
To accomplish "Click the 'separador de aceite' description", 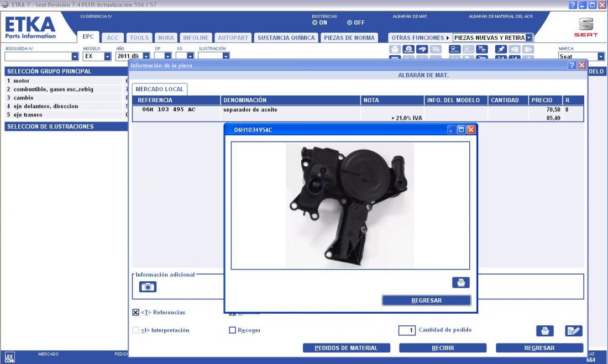I will [x=250, y=110].
